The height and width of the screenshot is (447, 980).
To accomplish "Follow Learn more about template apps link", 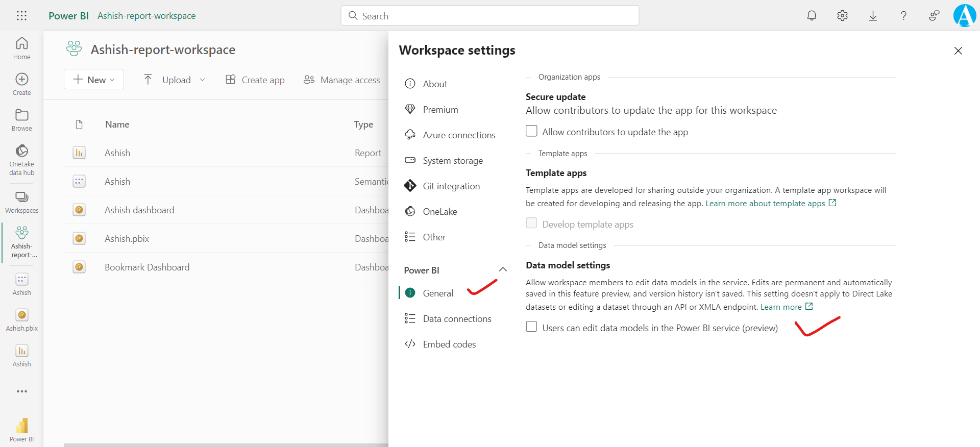I will (765, 204).
